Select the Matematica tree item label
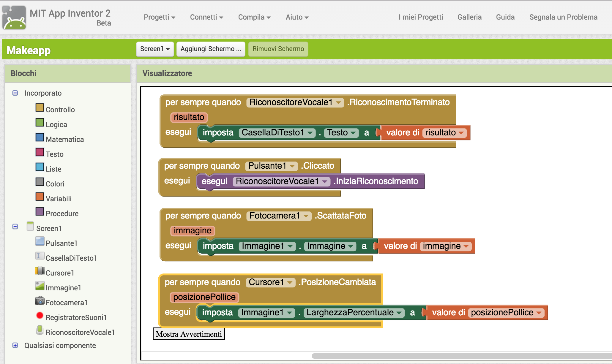Image resolution: width=612 pixels, height=364 pixels. pos(65,139)
